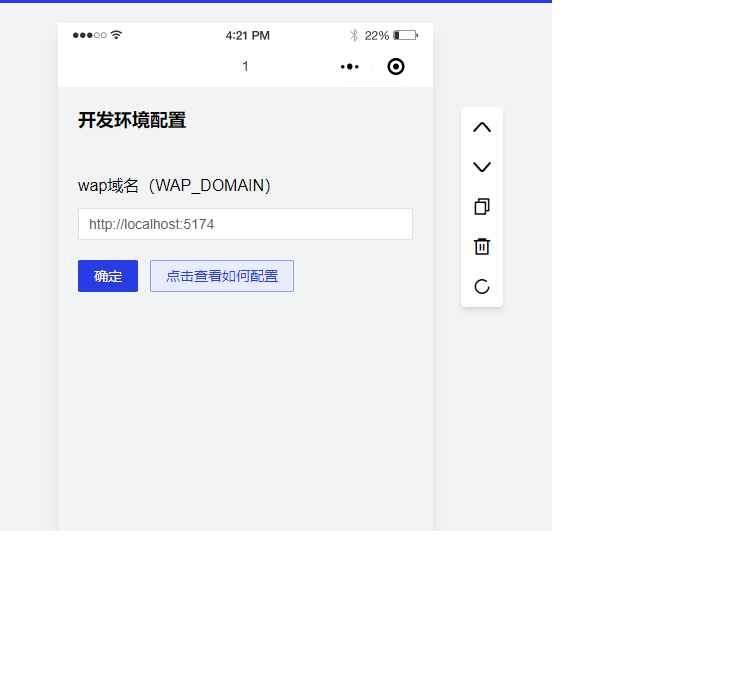The height and width of the screenshot is (677, 748).
Task: Open the 点击查看如何配置 help button
Action: click(222, 276)
